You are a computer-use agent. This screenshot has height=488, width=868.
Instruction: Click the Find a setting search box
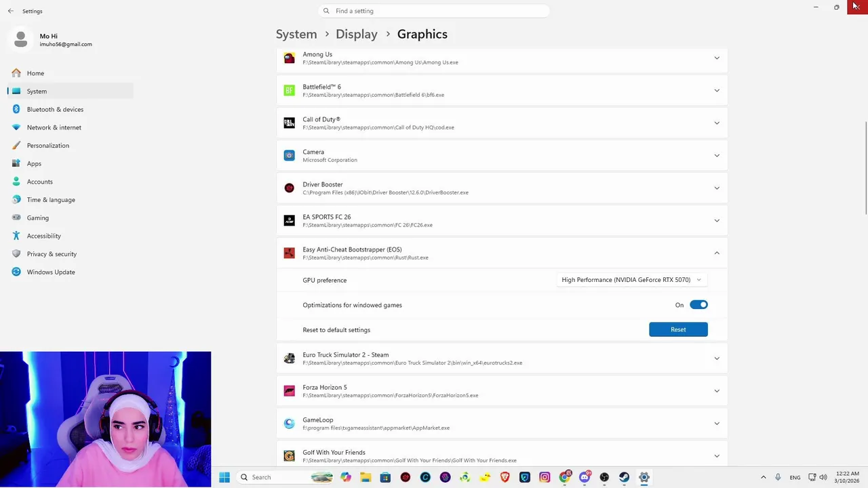(434, 11)
